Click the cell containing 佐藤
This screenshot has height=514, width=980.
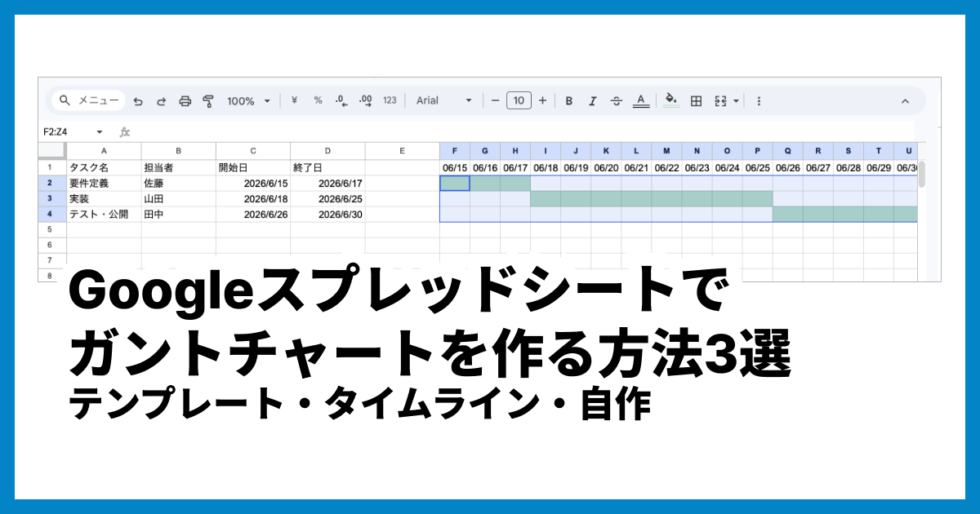178,183
